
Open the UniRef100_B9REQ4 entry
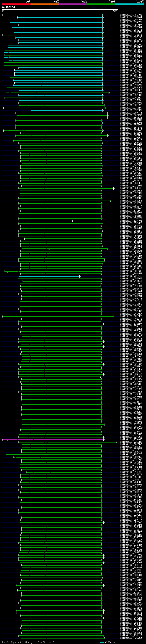(x=131, y=27)
